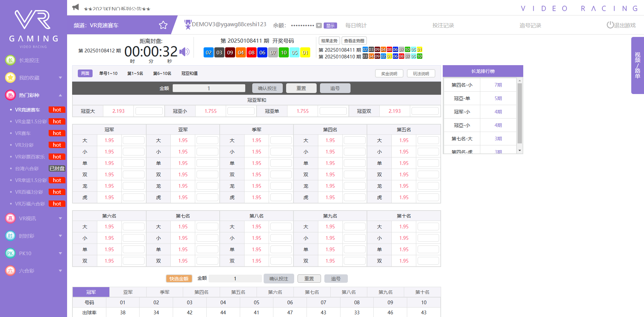The width and height of the screenshot is (644, 317).
Task: Toggle balance visibility with 显示 button
Action: click(330, 26)
